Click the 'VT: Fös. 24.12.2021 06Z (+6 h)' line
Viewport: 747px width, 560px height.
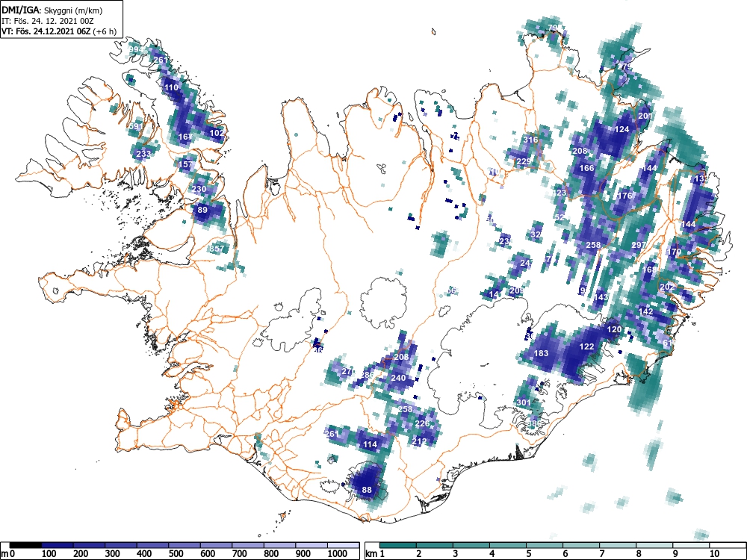(59, 31)
